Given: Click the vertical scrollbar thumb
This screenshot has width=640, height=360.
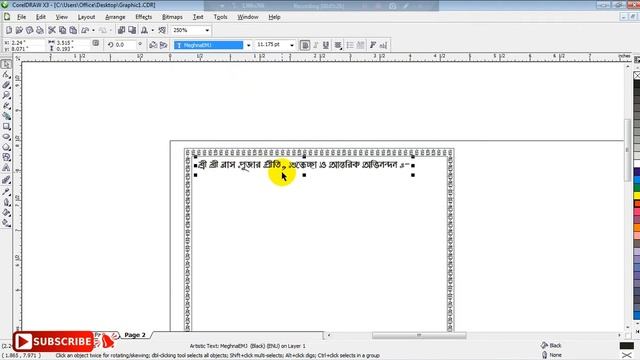Looking at the screenshot, I should (x=628, y=150).
